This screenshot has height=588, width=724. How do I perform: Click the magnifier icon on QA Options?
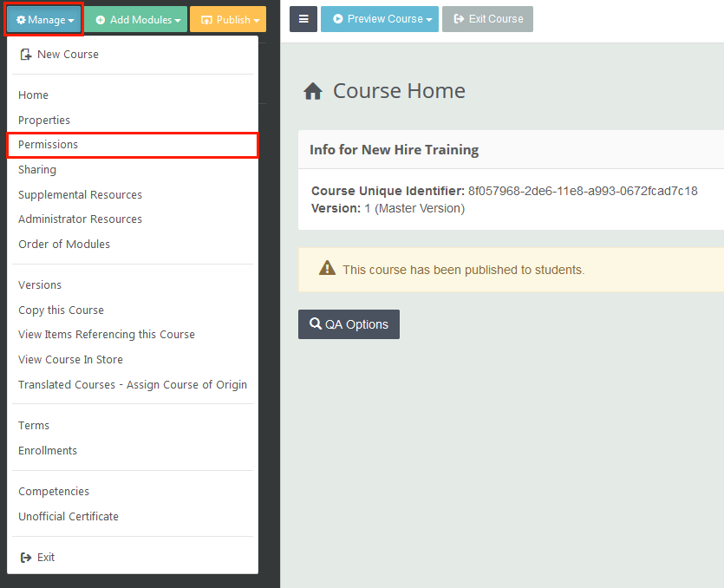coord(316,323)
